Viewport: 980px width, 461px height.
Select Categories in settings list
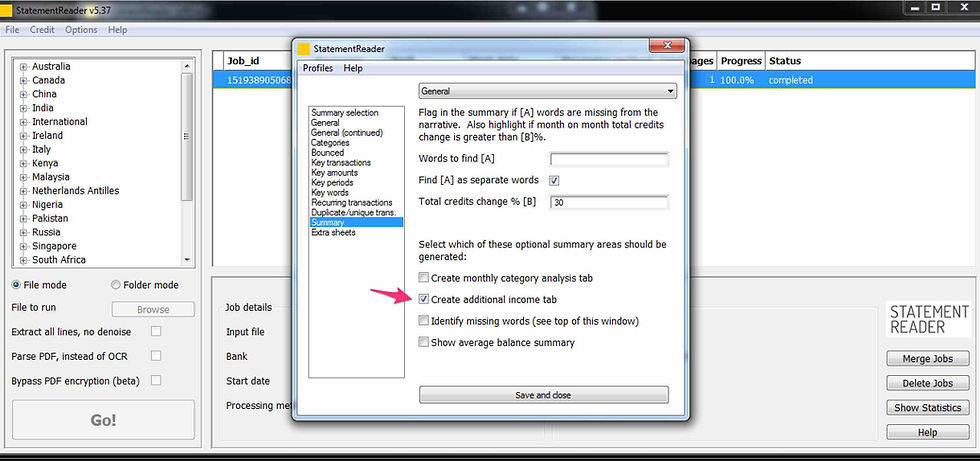point(331,143)
